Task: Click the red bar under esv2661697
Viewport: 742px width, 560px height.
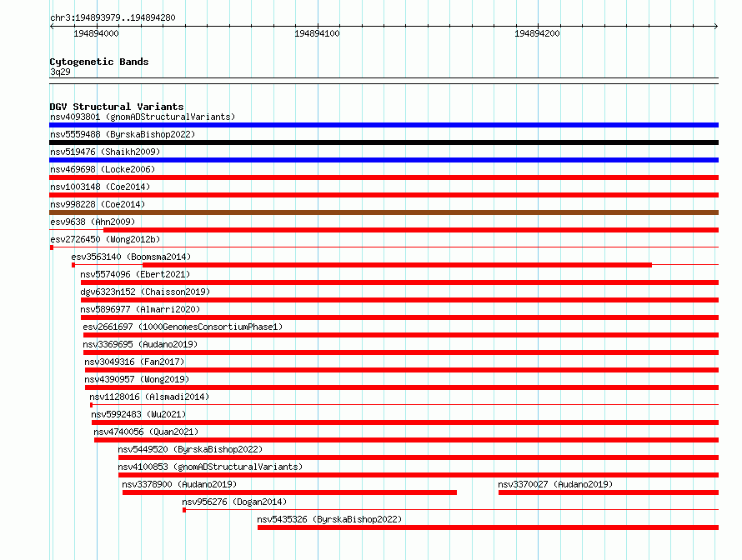Action: 401,335
